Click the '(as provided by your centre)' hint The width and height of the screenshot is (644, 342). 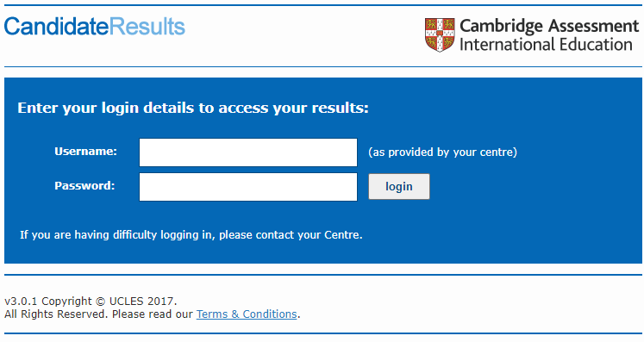[x=443, y=152]
